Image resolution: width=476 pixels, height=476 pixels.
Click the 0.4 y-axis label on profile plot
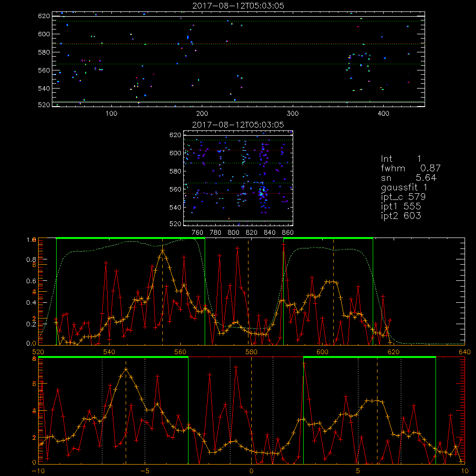click(31, 303)
